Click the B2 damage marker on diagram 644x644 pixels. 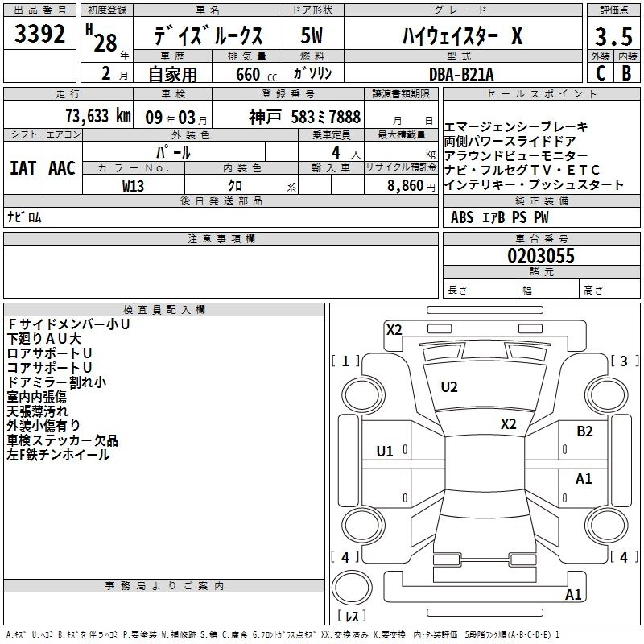[x=584, y=431]
